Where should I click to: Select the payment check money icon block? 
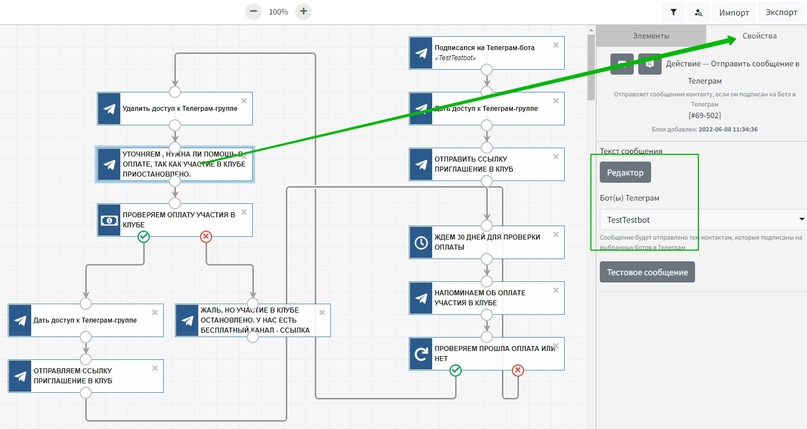(109, 219)
